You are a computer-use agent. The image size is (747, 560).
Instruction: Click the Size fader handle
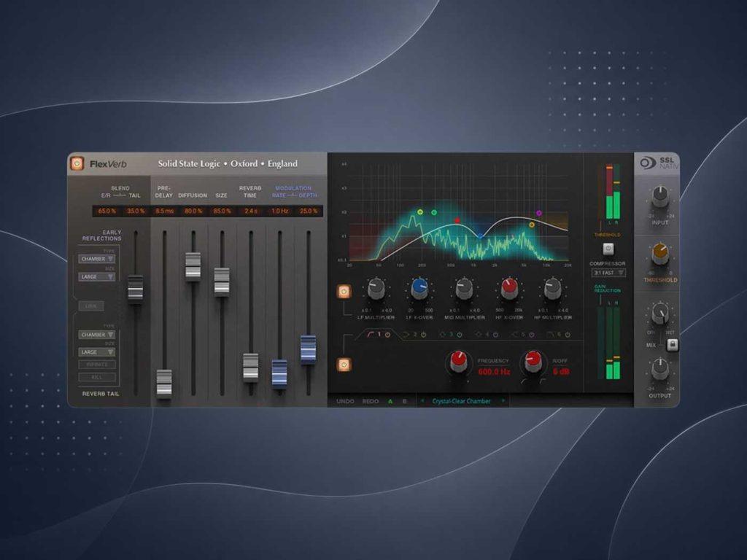[x=222, y=281]
